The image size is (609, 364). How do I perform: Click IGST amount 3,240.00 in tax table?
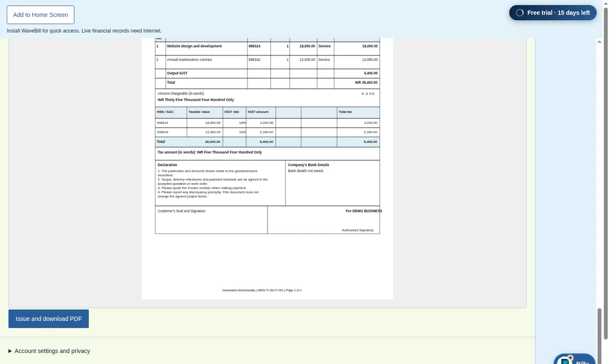tap(266, 123)
